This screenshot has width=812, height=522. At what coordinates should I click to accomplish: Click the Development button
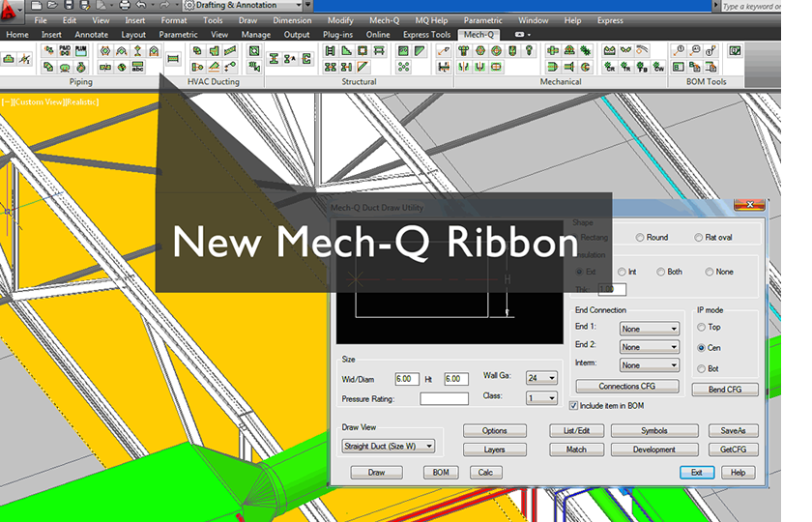[x=654, y=449]
